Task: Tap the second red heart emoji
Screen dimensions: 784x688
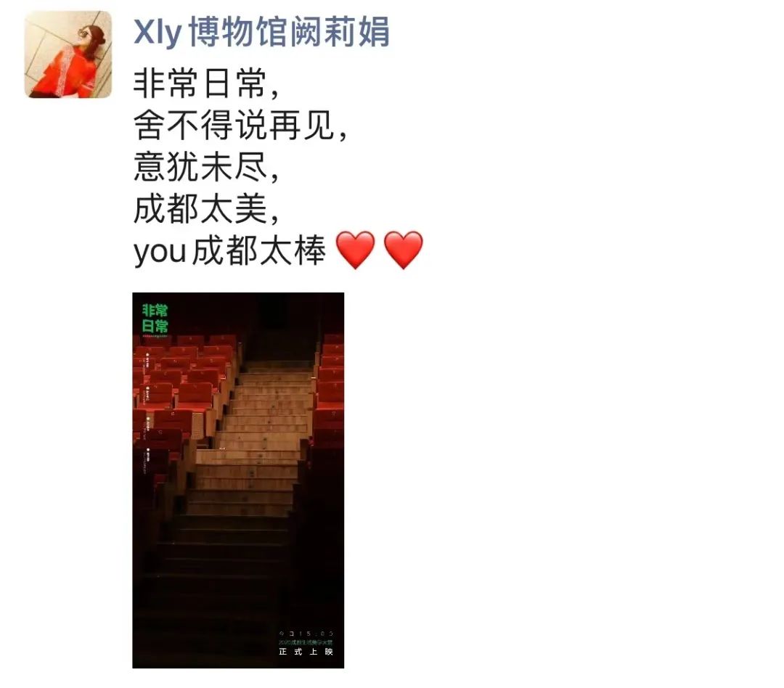Action: pyautogui.click(x=404, y=250)
